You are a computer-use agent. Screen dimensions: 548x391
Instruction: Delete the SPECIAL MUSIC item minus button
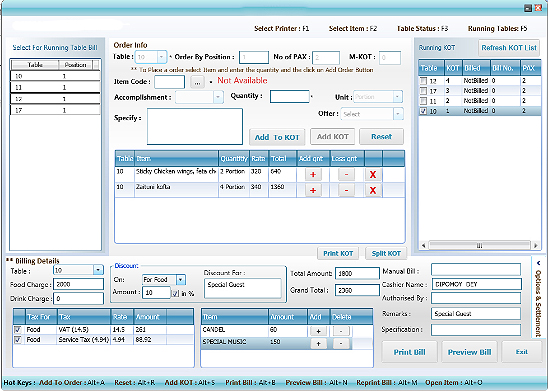point(341,344)
